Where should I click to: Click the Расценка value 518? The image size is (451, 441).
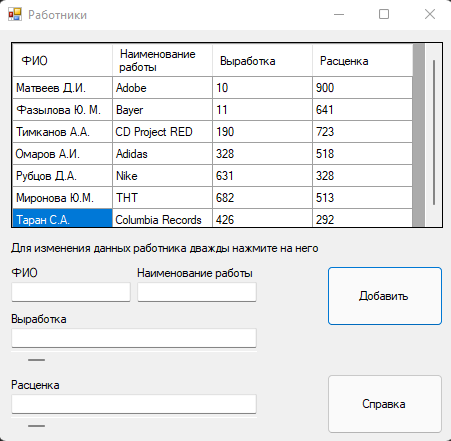(x=362, y=154)
